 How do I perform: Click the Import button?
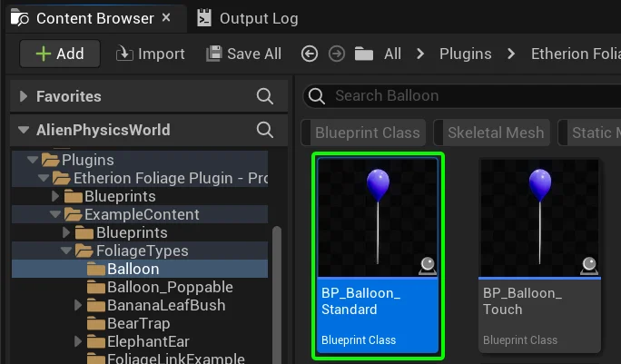pos(151,54)
